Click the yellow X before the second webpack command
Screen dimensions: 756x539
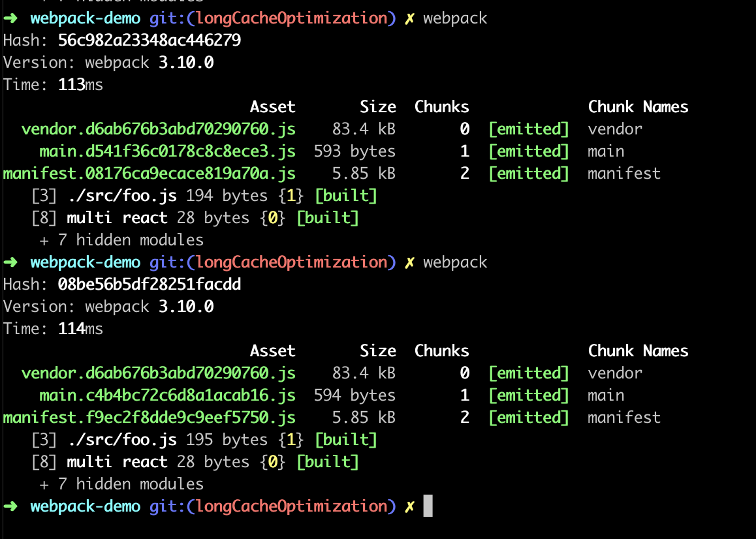(409, 263)
